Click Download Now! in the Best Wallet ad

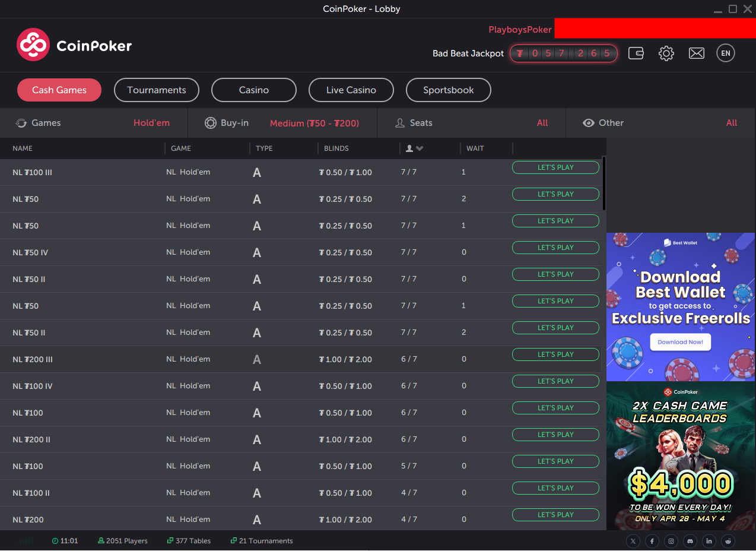point(680,342)
